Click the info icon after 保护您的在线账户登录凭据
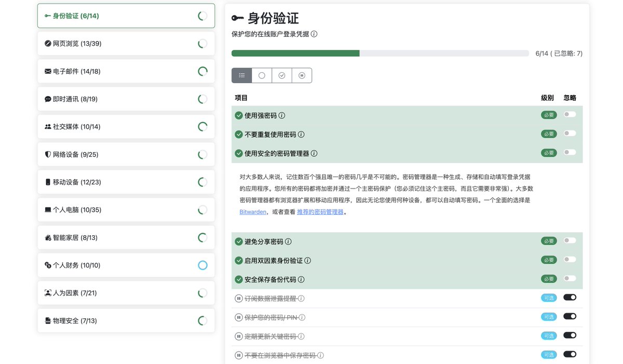623x364 pixels. click(x=314, y=34)
